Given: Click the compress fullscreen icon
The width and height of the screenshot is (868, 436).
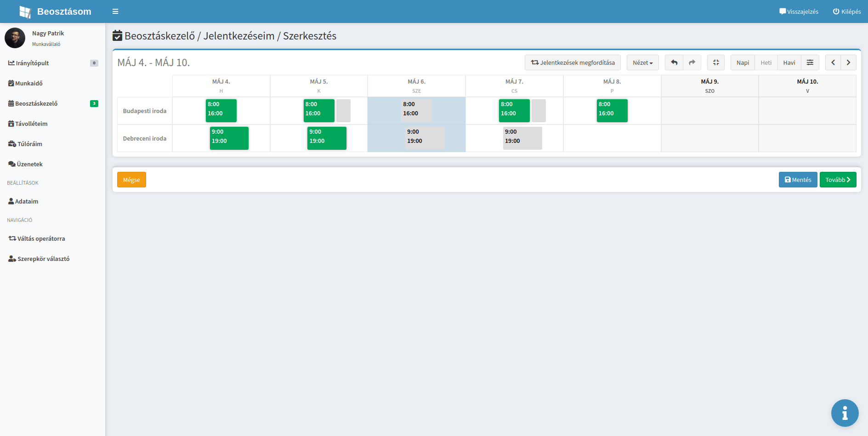Looking at the screenshot, I should point(716,62).
